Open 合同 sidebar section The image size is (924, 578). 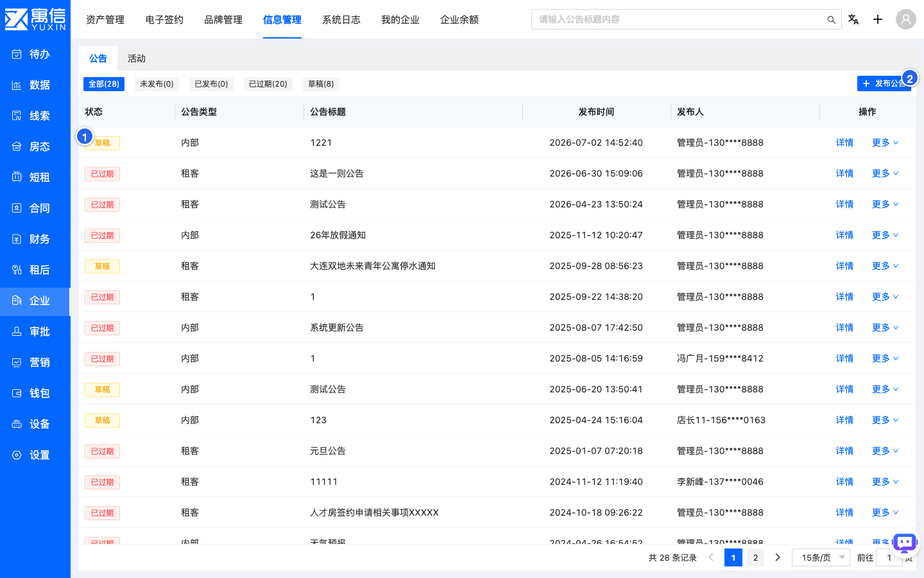(x=35, y=208)
